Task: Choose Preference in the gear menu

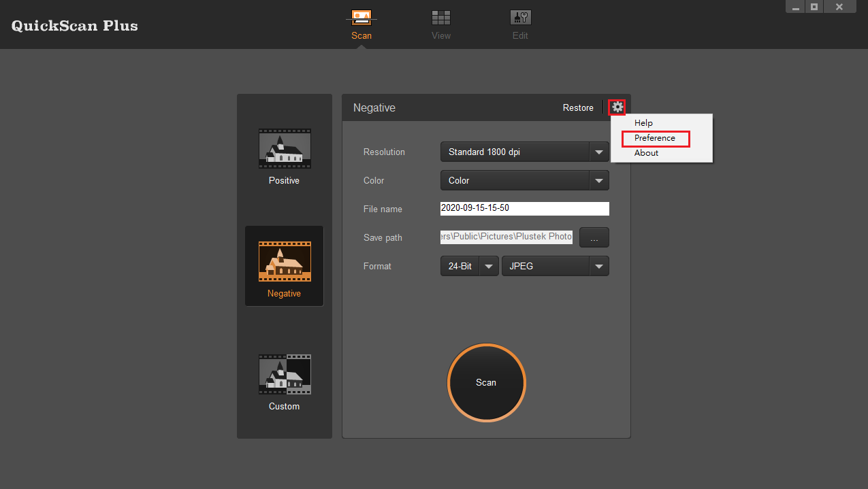Action: 655,138
